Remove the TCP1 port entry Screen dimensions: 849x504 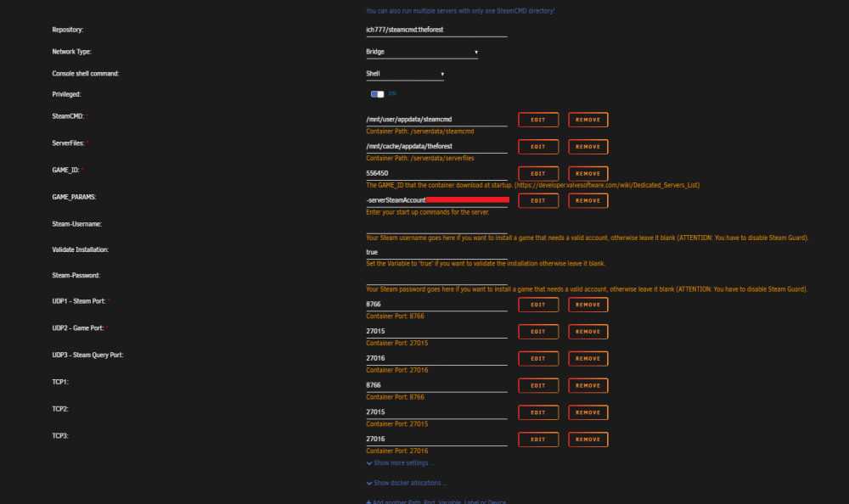tap(588, 386)
